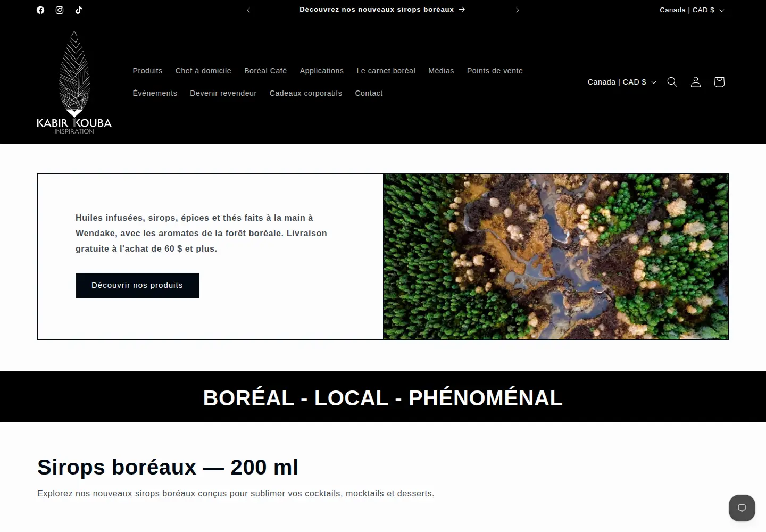Screen dimensions: 766x532
Task: Open the account login icon
Action: tap(696, 82)
